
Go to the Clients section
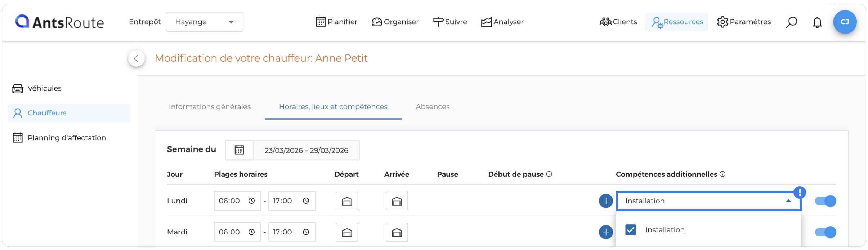coord(618,22)
